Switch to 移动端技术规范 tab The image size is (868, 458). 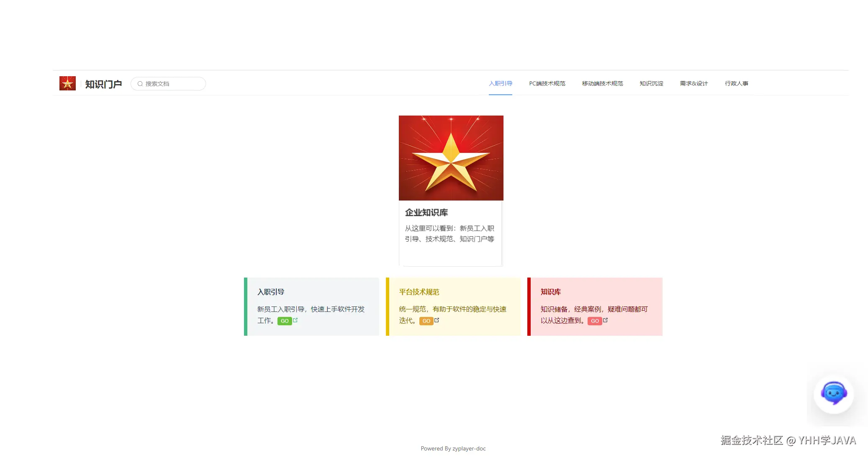click(602, 83)
